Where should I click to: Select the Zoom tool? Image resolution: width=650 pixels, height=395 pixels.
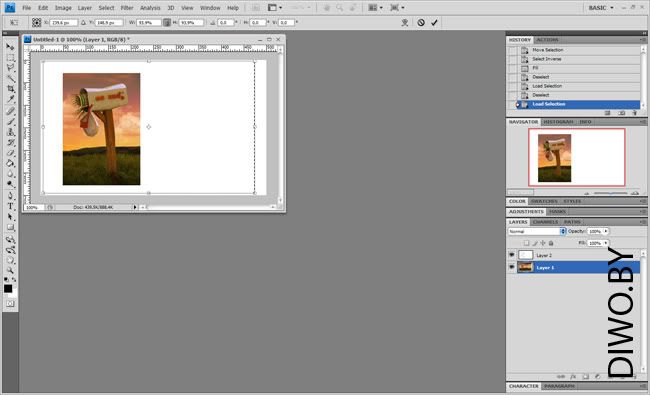coord(10,271)
